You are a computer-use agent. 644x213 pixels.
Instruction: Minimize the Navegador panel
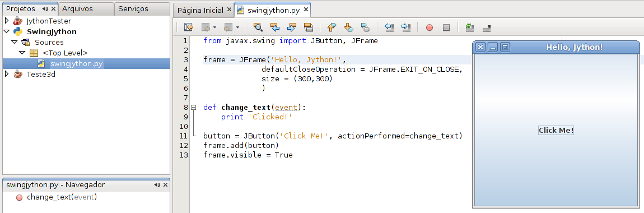coord(157,184)
